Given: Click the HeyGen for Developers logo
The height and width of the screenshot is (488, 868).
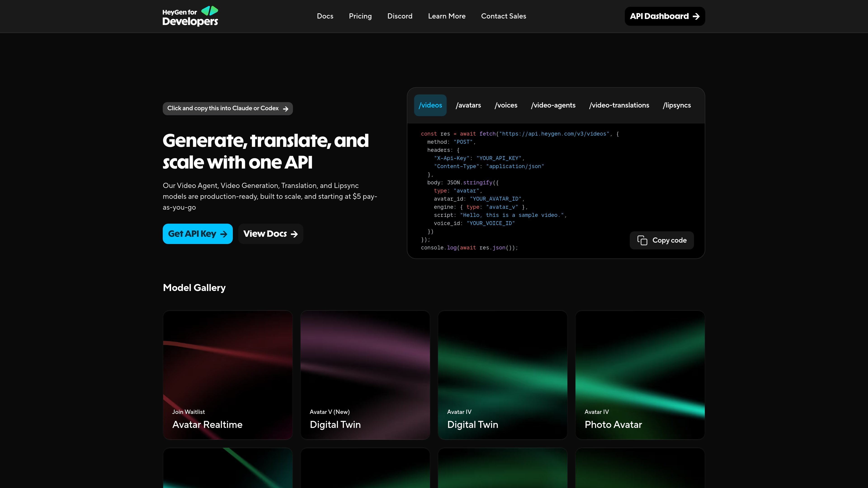Looking at the screenshot, I should [x=190, y=16].
